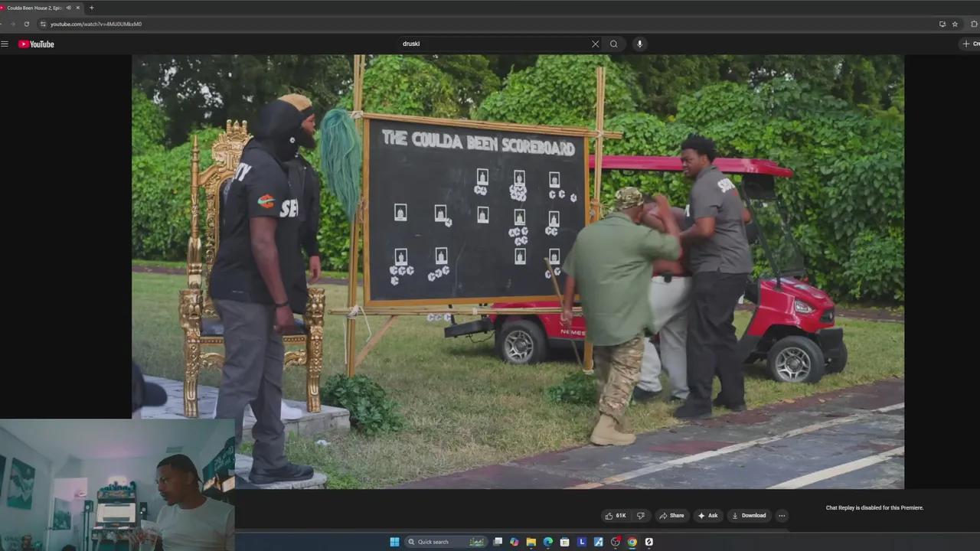Focus the youtube.com address bar URL
980x551 pixels.
click(96, 24)
